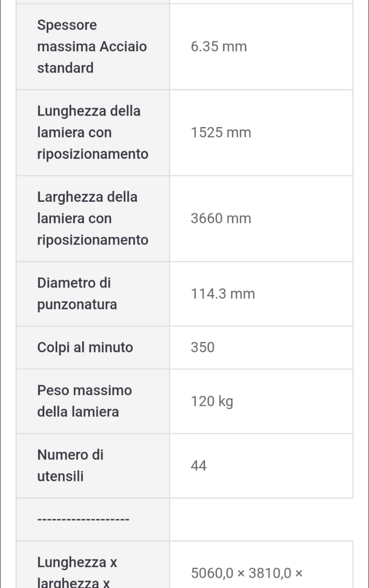The image size is (369, 588).
Task: Click the dashed separator line row
Action: coord(83,519)
